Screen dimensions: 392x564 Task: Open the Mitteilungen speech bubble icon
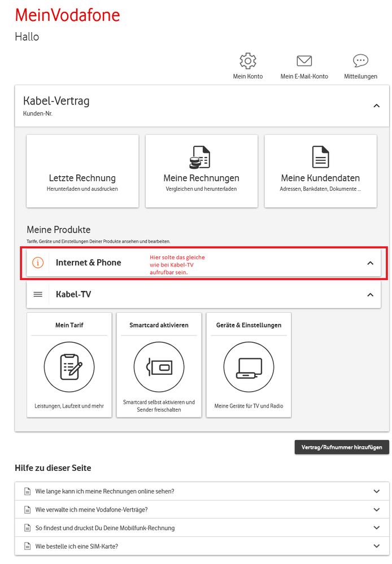pos(360,61)
